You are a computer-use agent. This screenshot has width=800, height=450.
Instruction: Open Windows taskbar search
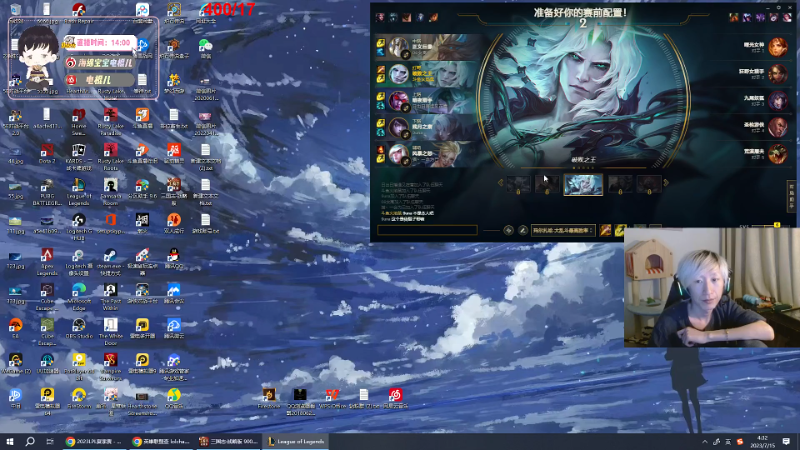(30, 441)
